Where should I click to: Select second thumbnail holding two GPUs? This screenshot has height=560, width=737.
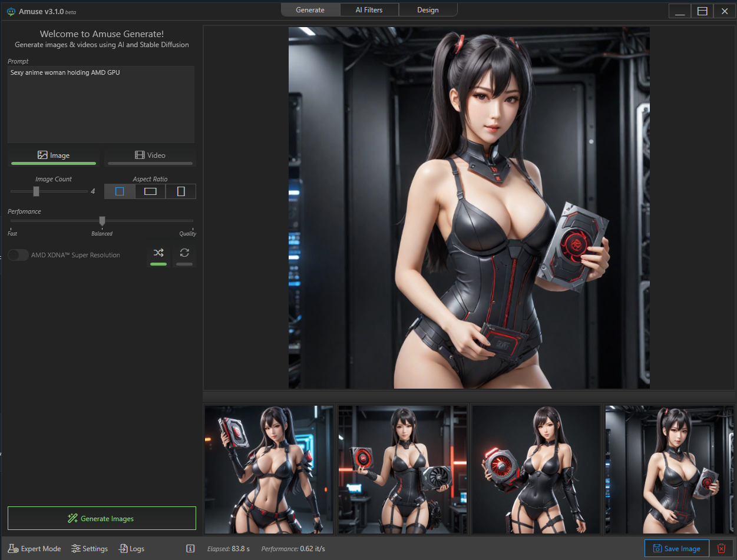click(x=402, y=469)
